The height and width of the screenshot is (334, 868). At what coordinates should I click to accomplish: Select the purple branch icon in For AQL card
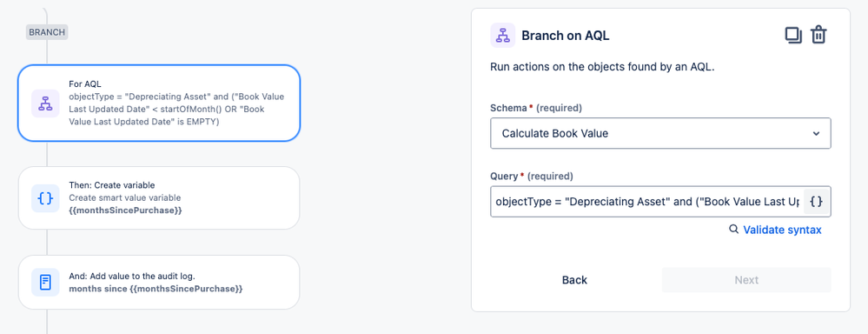(45, 103)
